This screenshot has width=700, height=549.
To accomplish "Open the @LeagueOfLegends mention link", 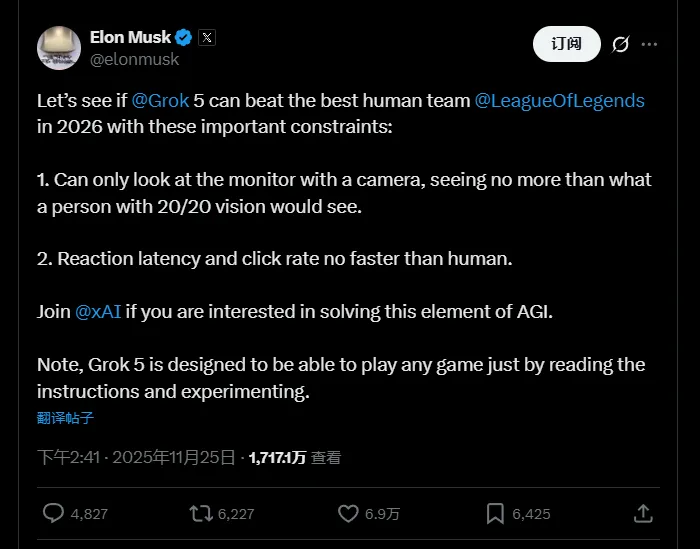I will point(560,100).
